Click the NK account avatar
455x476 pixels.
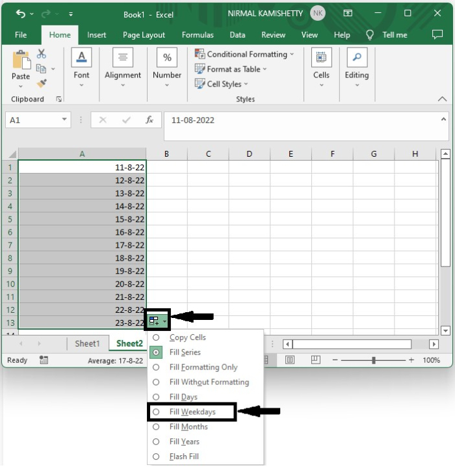coord(318,13)
